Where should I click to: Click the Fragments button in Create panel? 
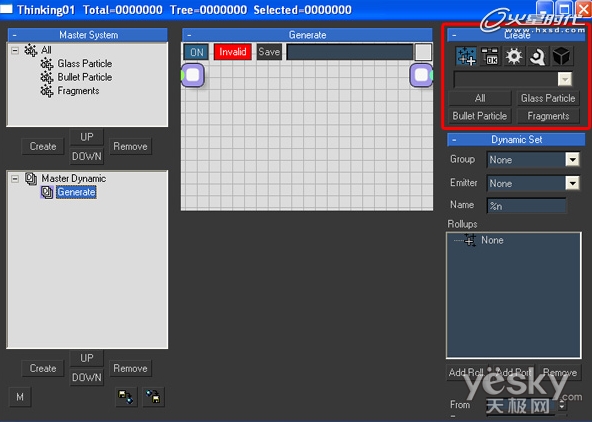(x=548, y=116)
